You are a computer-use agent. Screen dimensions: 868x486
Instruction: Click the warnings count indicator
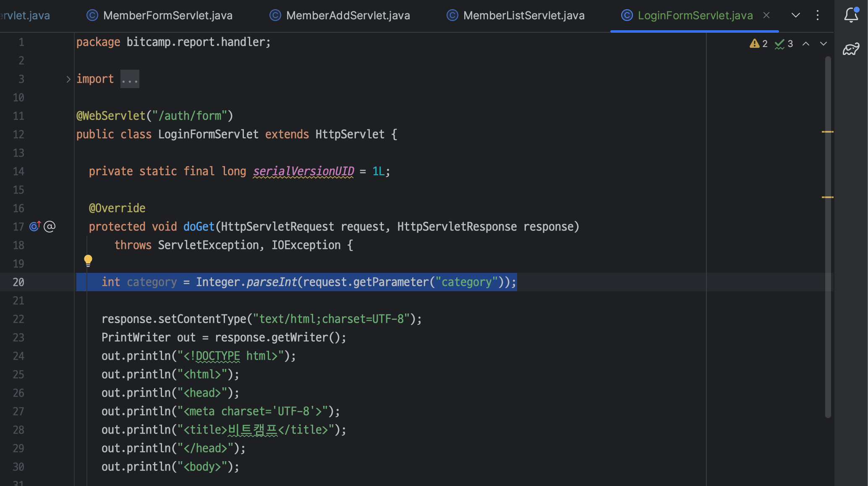click(x=758, y=44)
